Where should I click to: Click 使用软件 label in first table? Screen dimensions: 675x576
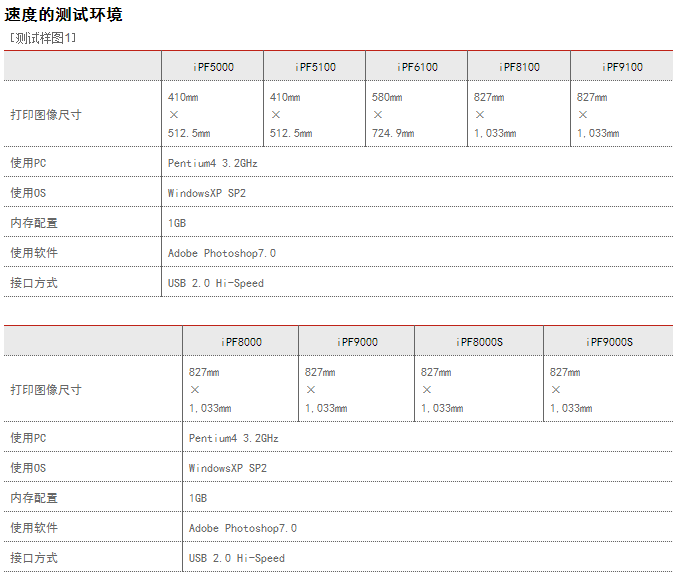tap(34, 253)
